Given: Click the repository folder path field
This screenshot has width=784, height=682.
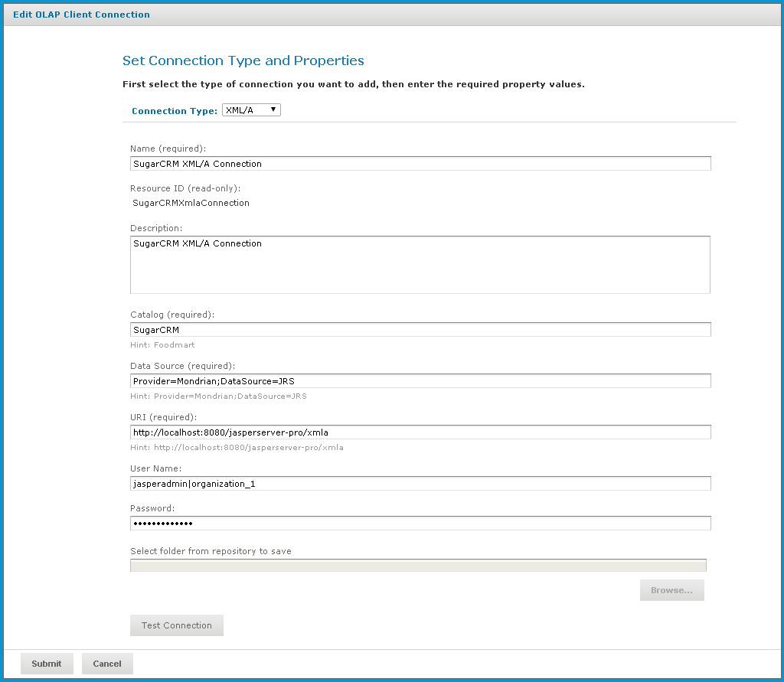Looking at the screenshot, I should click(x=418, y=565).
